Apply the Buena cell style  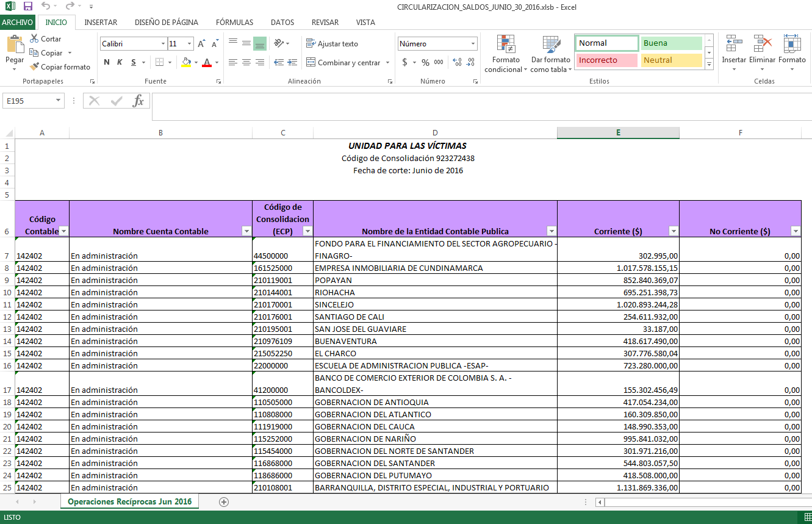(x=671, y=43)
